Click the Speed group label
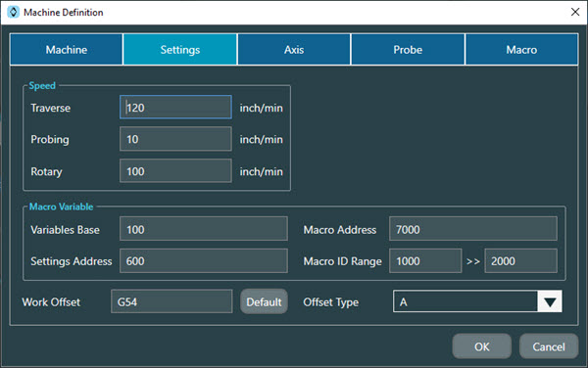The image size is (588, 368). 42,86
